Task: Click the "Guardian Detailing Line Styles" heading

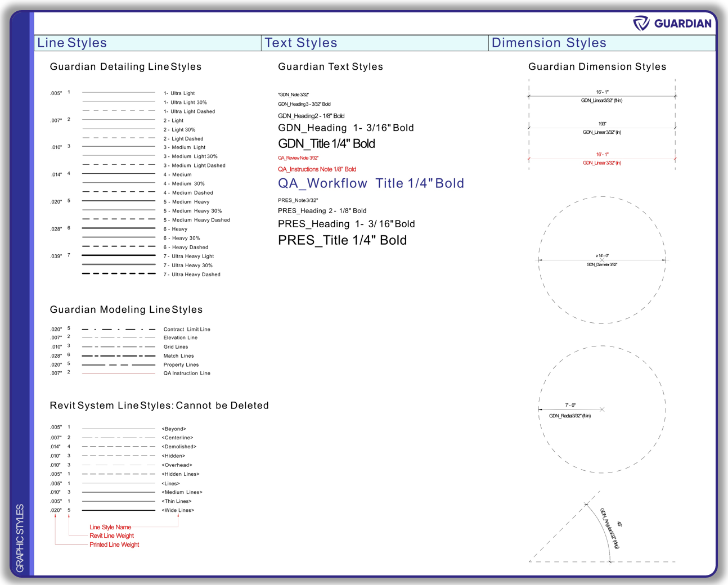Action: coord(125,66)
